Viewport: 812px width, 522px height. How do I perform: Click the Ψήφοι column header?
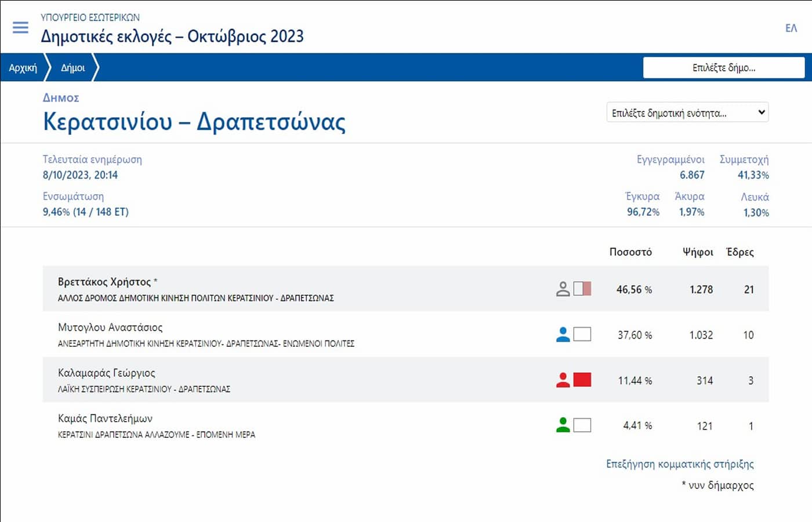[698, 252]
